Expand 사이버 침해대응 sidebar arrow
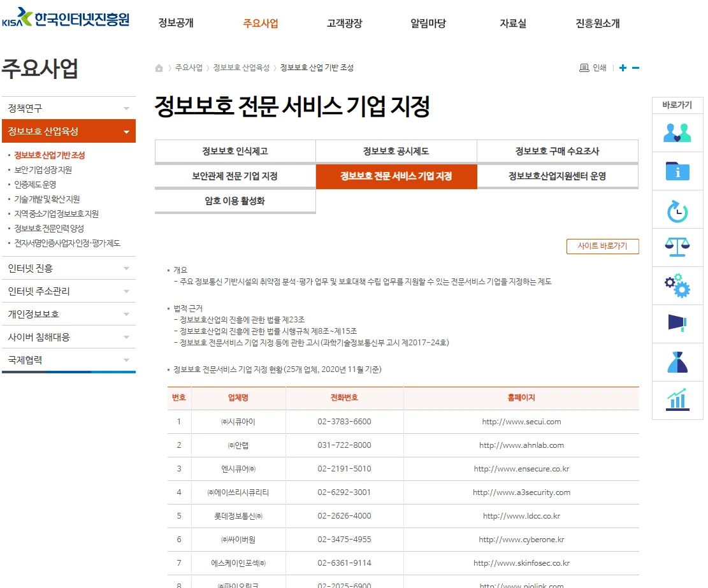The image size is (708, 588). pyautogui.click(x=126, y=337)
